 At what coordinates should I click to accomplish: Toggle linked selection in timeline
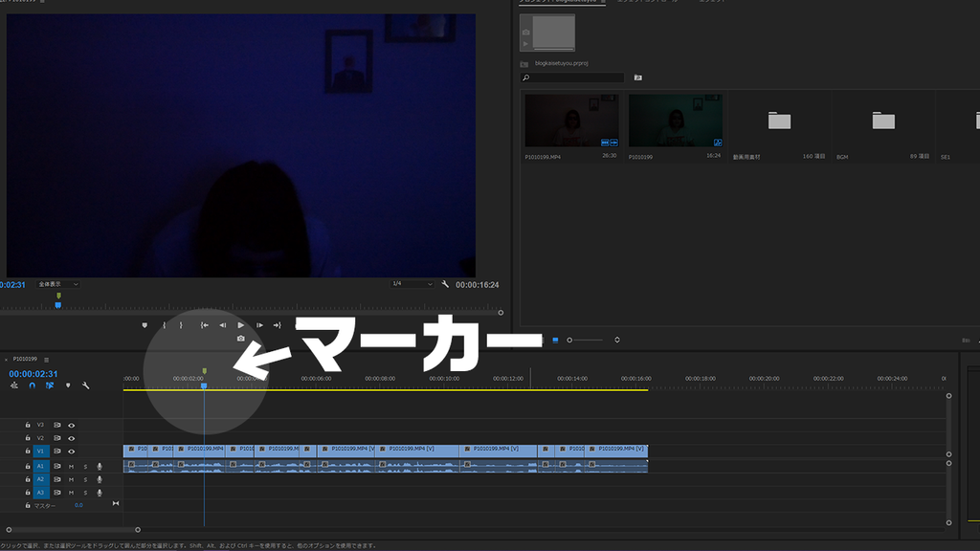(x=50, y=386)
